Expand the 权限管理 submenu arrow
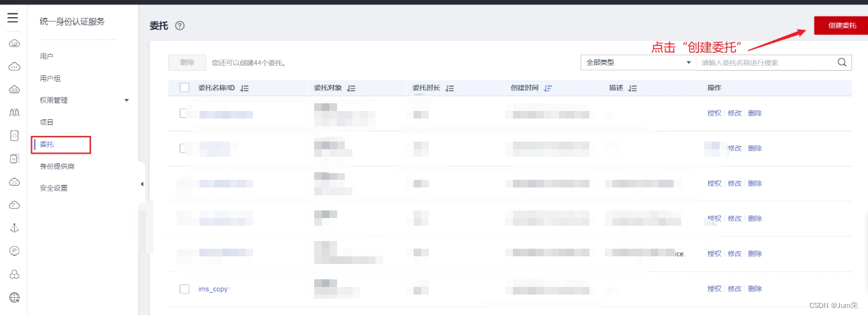Screen dimensions: 868x315 click(x=126, y=100)
